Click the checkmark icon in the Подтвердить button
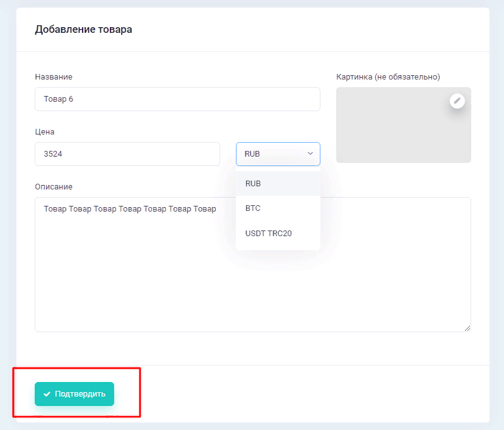 click(47, 394)
